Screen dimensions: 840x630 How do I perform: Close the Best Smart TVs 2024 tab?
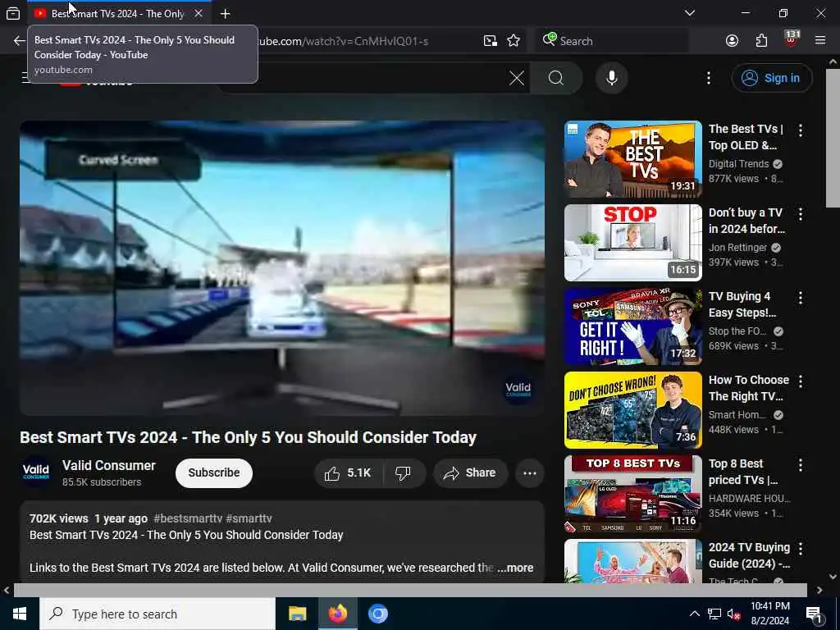coord(199,13)
